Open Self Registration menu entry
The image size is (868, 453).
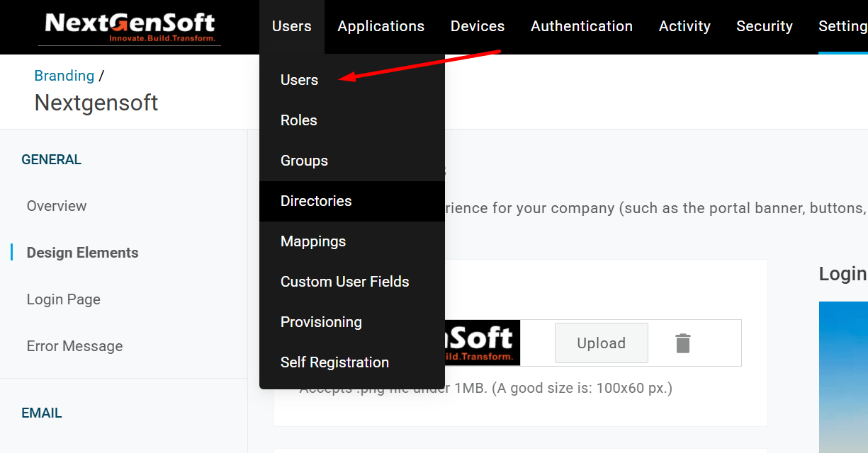[x=334, y=362]
